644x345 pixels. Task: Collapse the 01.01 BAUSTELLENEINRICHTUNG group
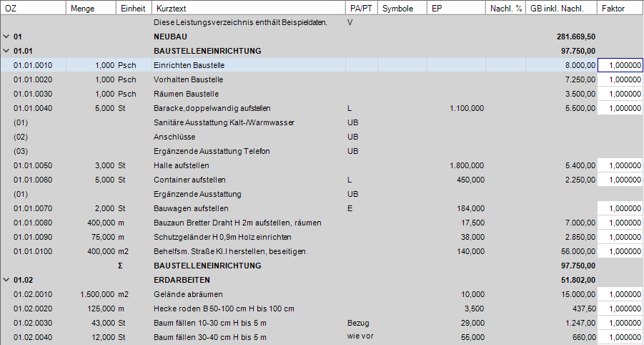[x=6, y=51]
